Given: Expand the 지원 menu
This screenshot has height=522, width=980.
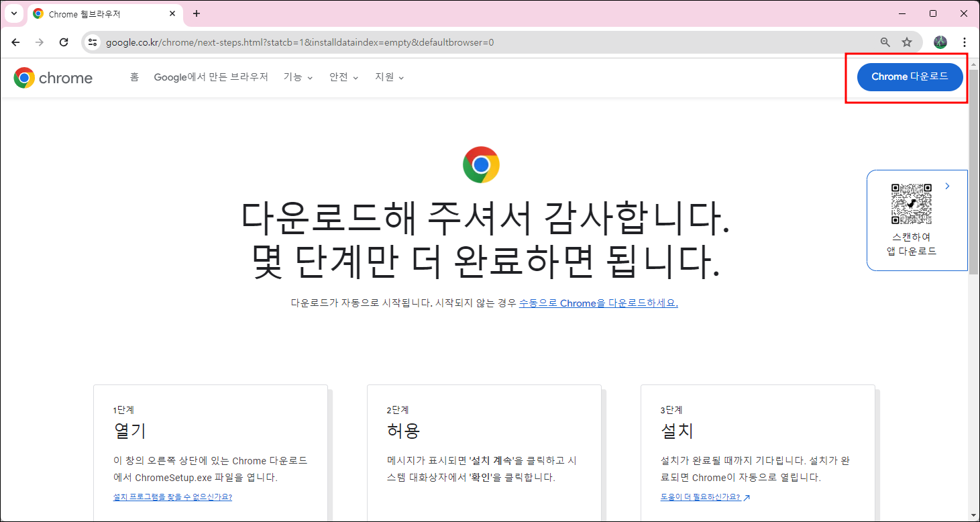Looking at the screenshot, I should coord(389,77).
